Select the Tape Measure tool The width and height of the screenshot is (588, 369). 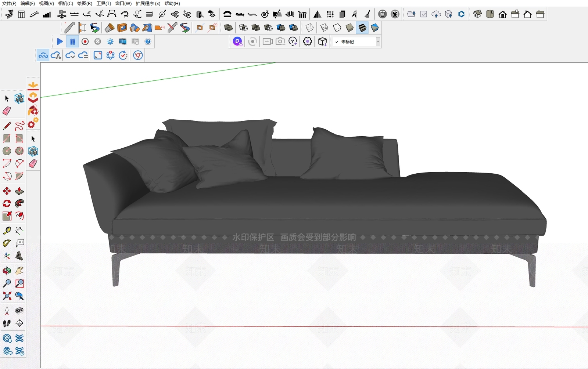point(7,231)
